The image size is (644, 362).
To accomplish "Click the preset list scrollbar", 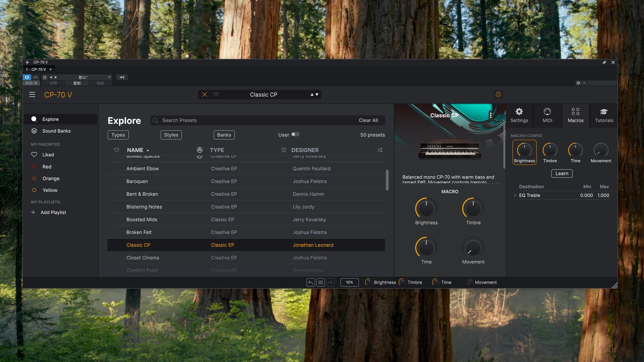I will (387, 180).
